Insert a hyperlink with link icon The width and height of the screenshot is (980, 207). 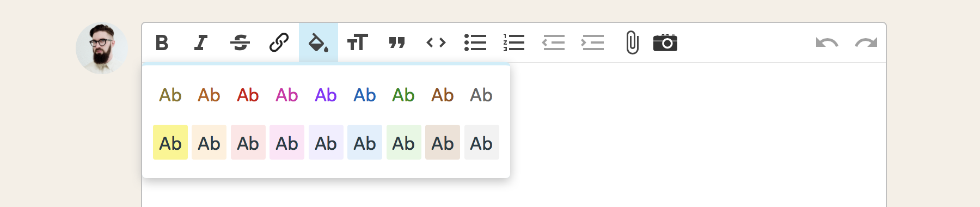coord(279,42)
